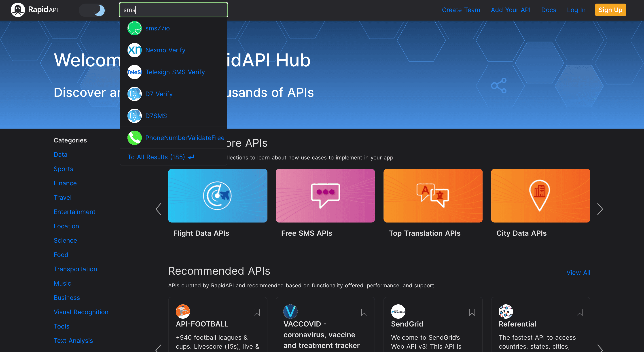Click Log In
Image resolution: width=644 pixels, height=352 pixels.
click(576, 10)
